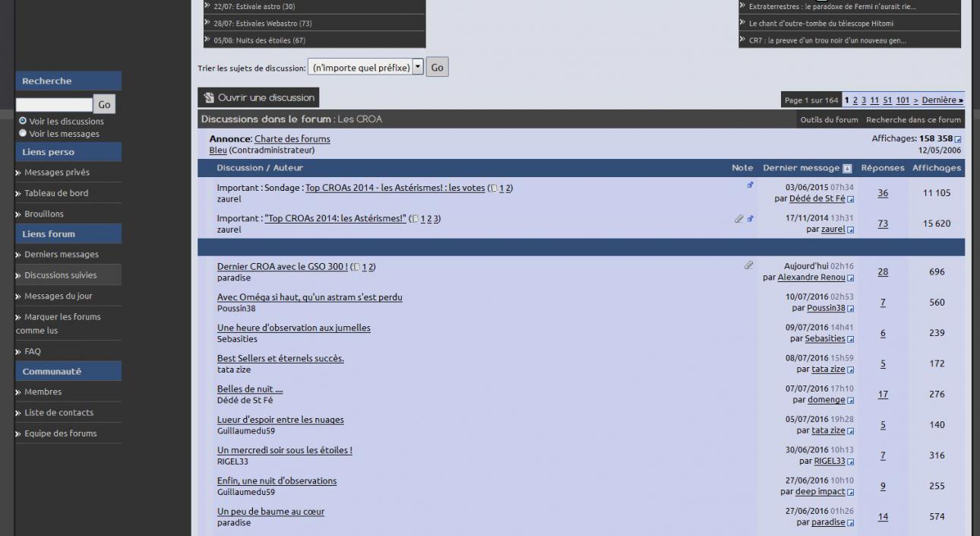
Task: Open Tableau de bord link
Action: (56, 193)
